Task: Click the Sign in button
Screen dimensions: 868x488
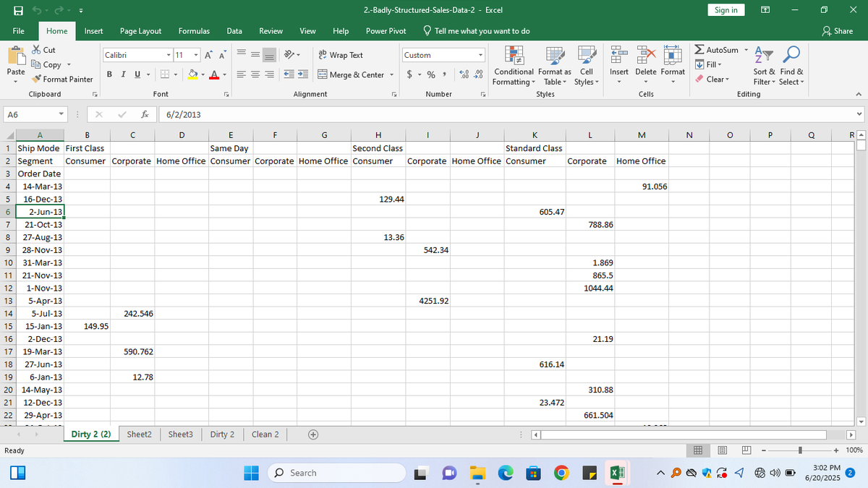Action: click(726, 10)
